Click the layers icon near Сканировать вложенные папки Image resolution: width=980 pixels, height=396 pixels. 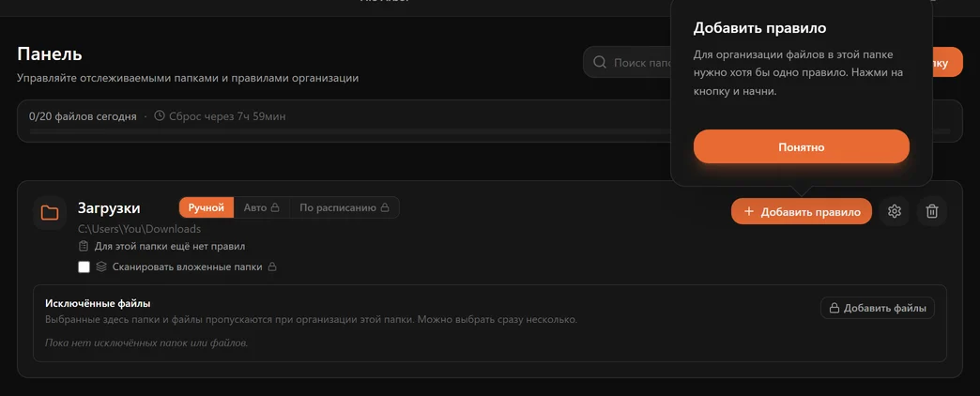click(x=101, y=267)
